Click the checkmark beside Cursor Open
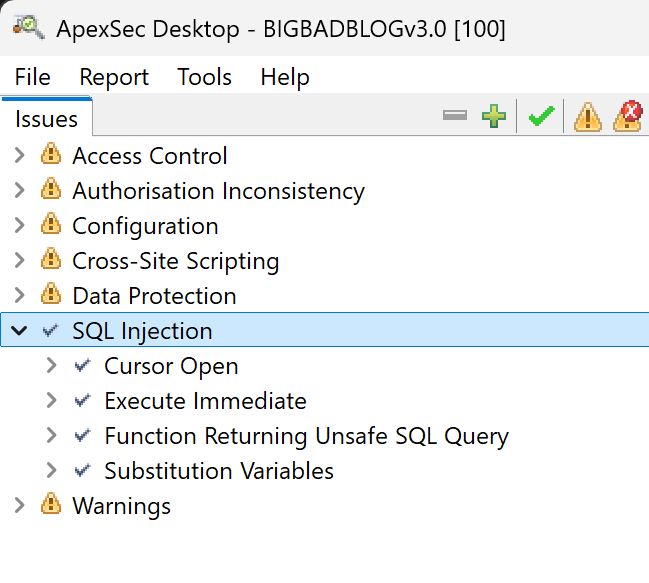The width and height of the screenshot is (649, 583). [82, 366]
